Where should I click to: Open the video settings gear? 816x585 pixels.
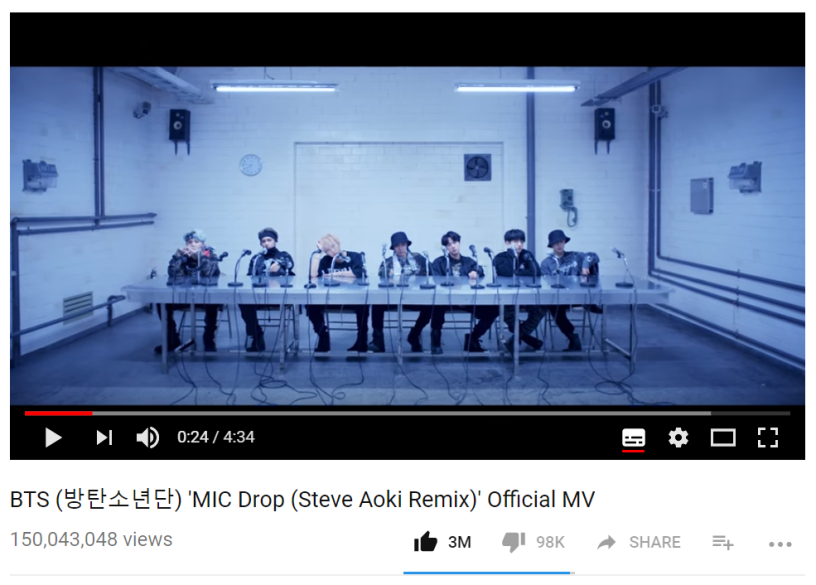pos(678,438)
